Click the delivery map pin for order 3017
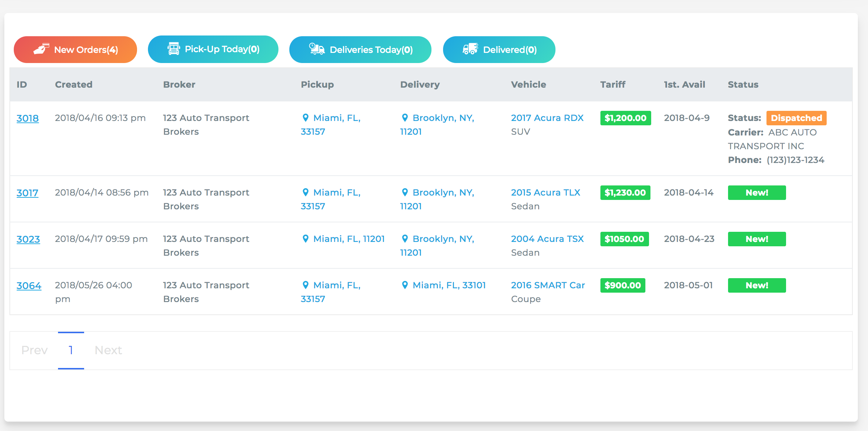Viewport: 868px width, 431px height. (405, 192)
